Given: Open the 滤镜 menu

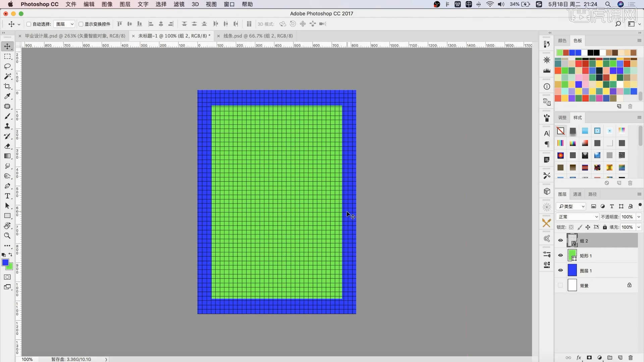Looking at the screenshot, I should pyautogui.click(x=179, y=4).
